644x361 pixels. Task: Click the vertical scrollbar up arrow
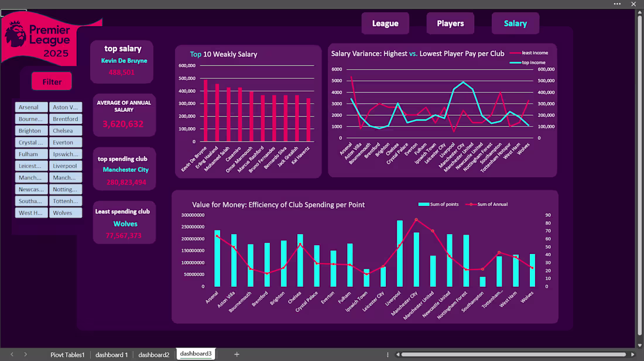(x=639, y=13)
